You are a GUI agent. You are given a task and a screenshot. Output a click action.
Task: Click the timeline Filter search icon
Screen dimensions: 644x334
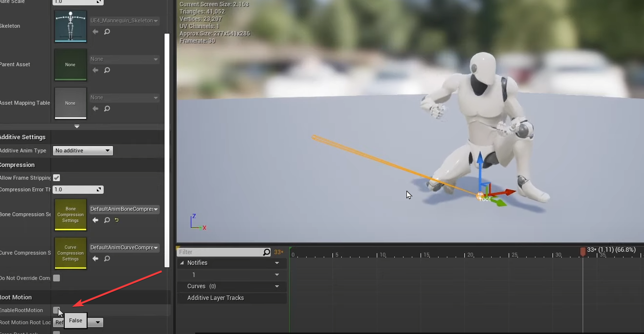pyautogui.click(x=266, y=252)
